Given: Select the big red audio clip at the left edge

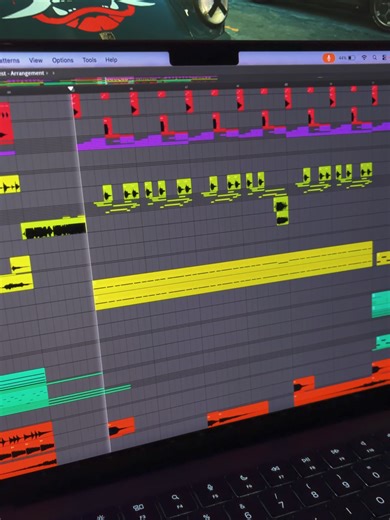Looking at the screenshot, I should [6, 123].
